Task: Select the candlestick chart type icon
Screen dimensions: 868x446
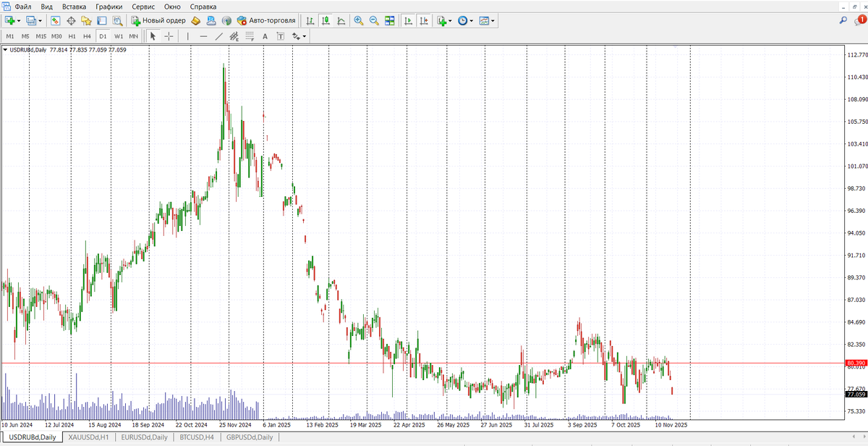Action: pos(324,21)
